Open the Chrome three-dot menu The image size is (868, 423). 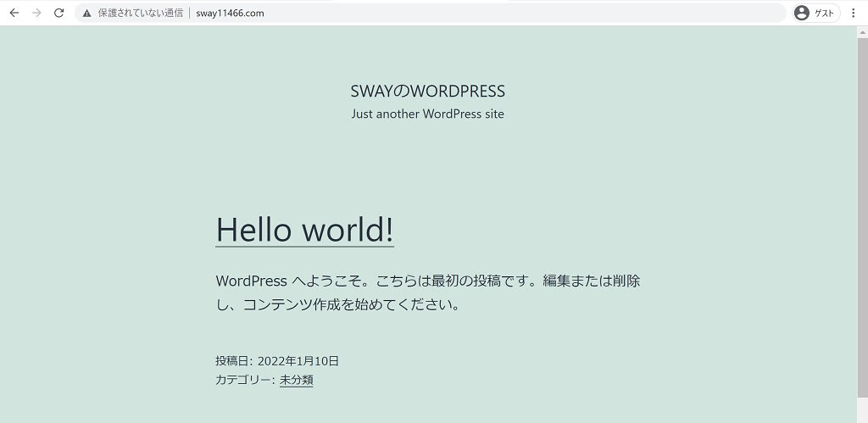point(853,13)
